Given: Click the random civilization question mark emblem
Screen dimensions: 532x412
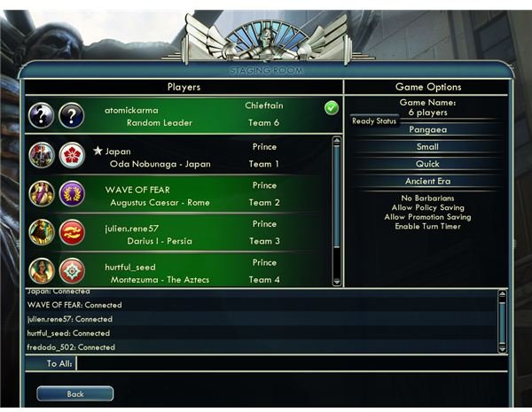Looking at the screenshot, I should coord(72,116).
